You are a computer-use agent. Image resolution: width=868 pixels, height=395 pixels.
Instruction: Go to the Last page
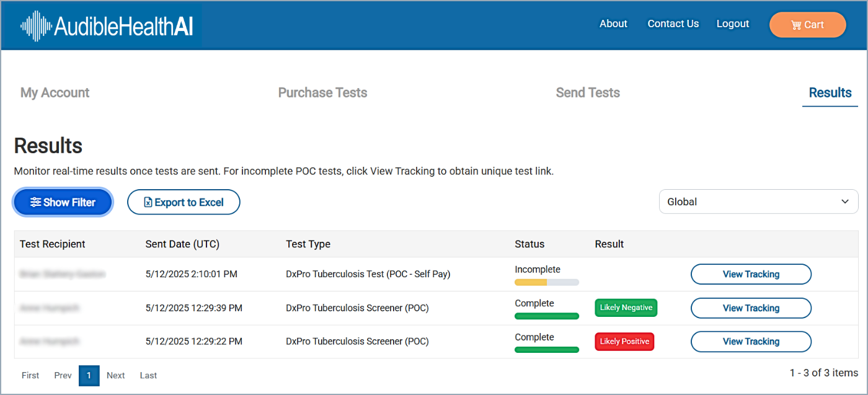tap(148, 375)
